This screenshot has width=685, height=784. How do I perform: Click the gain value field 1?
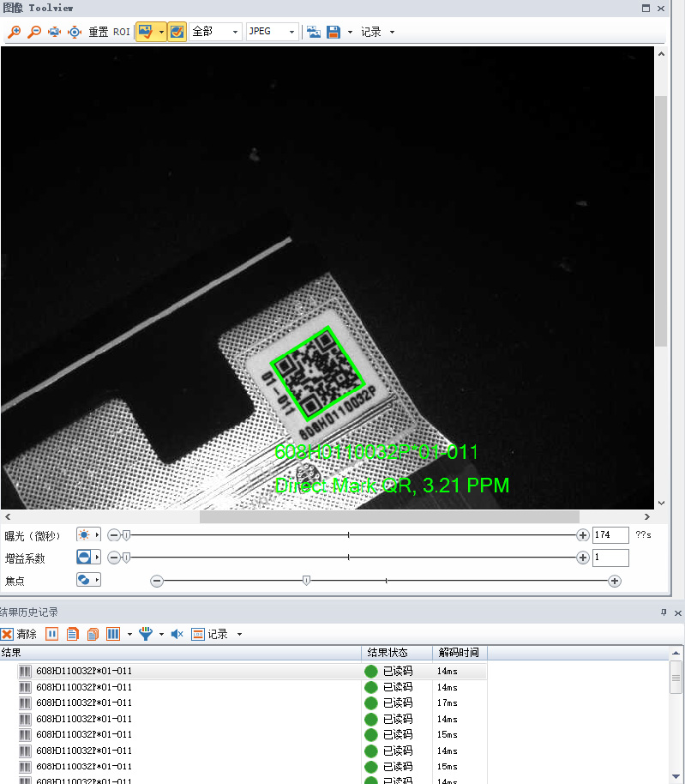coord(610,558)
